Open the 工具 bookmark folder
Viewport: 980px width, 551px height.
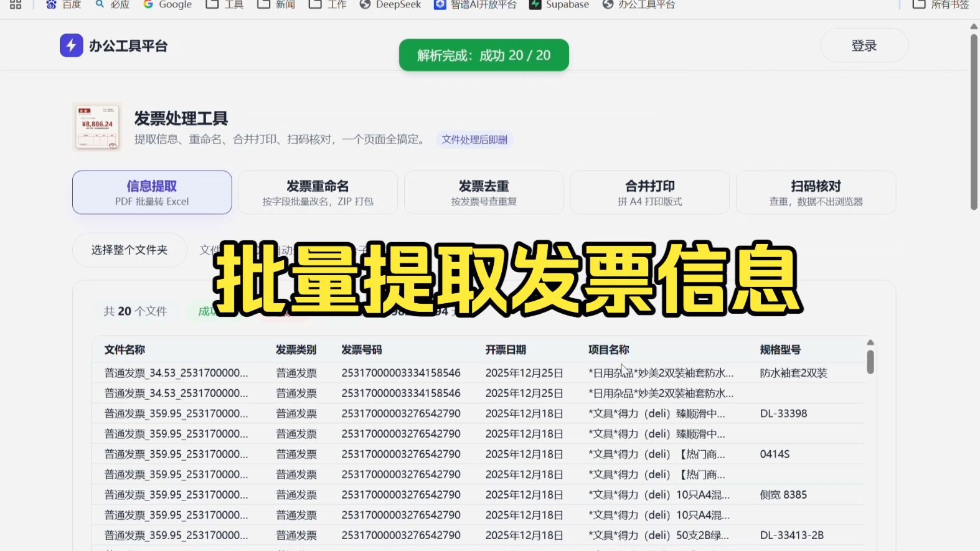[x=224, y=4]
